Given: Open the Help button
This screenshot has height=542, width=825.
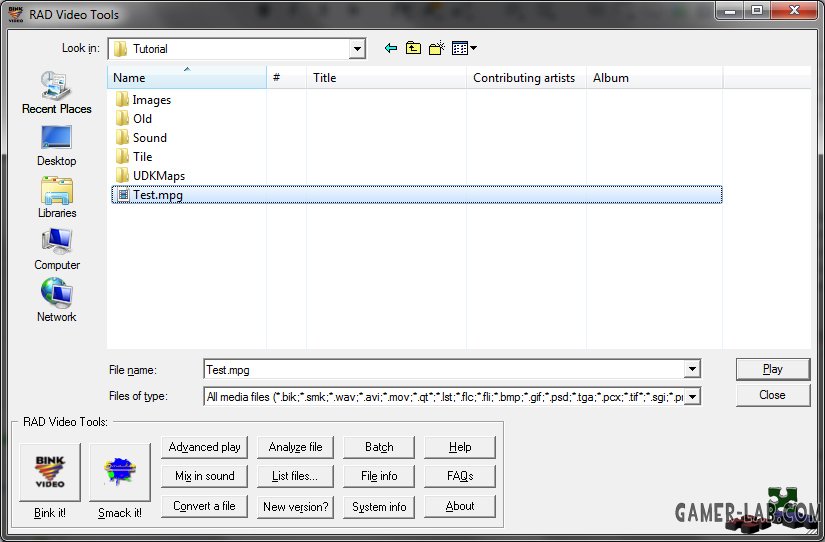Looking at the screenshot, I should tap(460, 447).
